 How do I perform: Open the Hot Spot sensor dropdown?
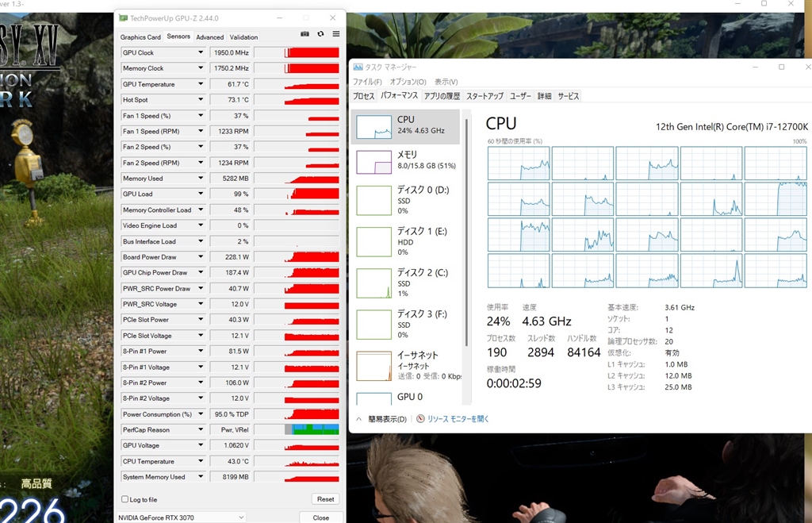201,99
